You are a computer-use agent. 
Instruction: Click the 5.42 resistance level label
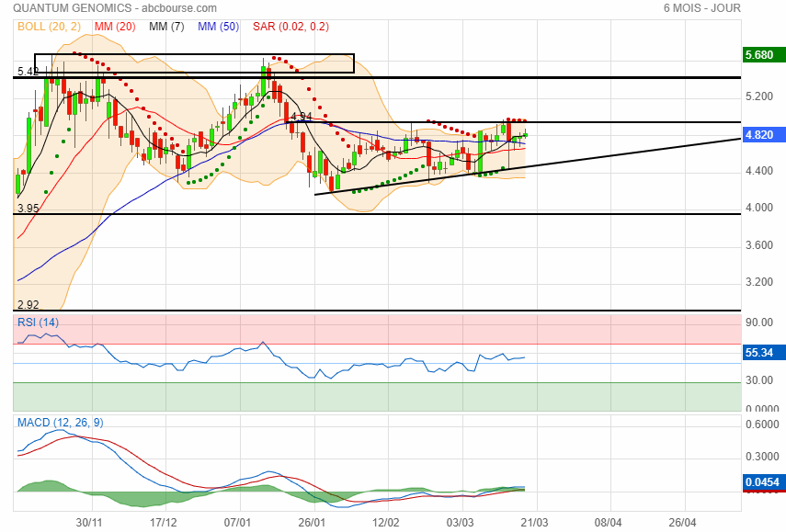[28, 72]
